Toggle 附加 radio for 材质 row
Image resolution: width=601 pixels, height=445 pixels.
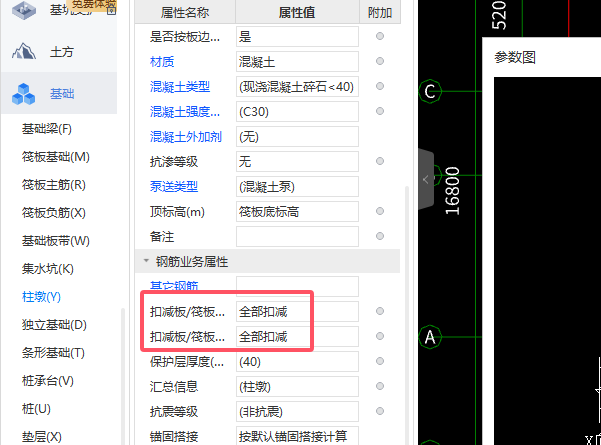[x=380, y=61]
